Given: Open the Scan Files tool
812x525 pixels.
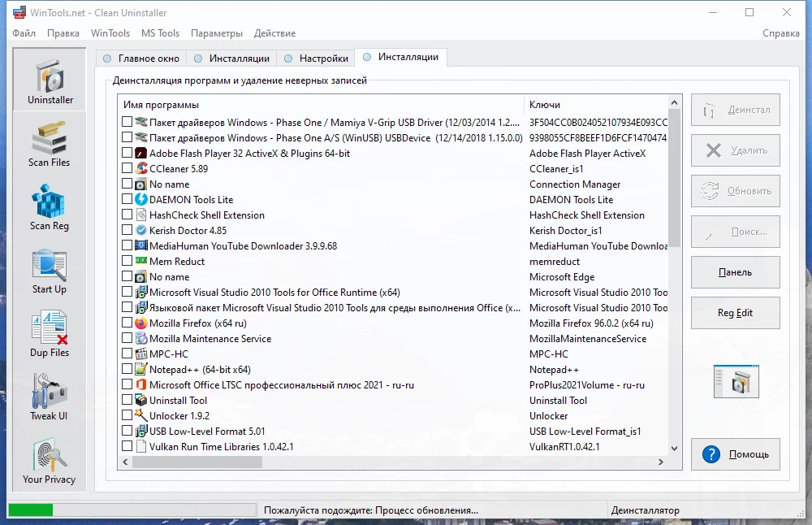Looking at the screenshot, I should [50, 144].
